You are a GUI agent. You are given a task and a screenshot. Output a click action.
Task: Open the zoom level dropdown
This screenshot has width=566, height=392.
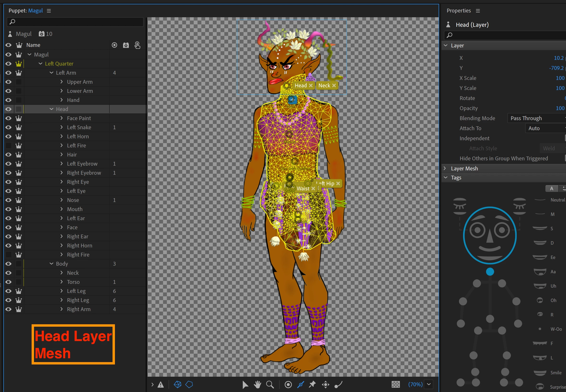coord(429,384)
